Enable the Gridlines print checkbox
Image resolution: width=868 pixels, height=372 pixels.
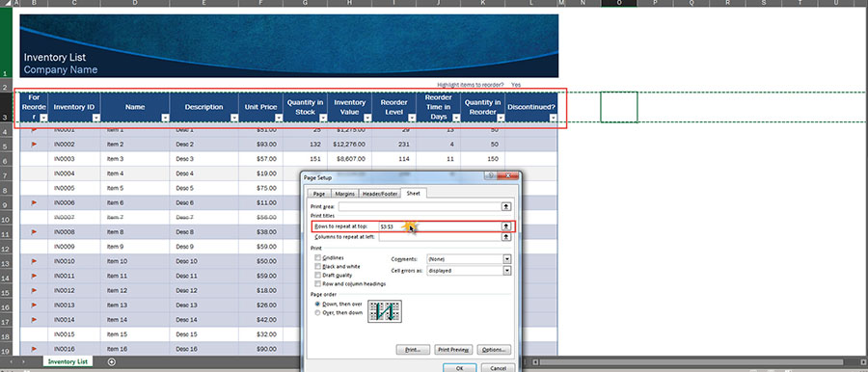click(x=317, y=258)
